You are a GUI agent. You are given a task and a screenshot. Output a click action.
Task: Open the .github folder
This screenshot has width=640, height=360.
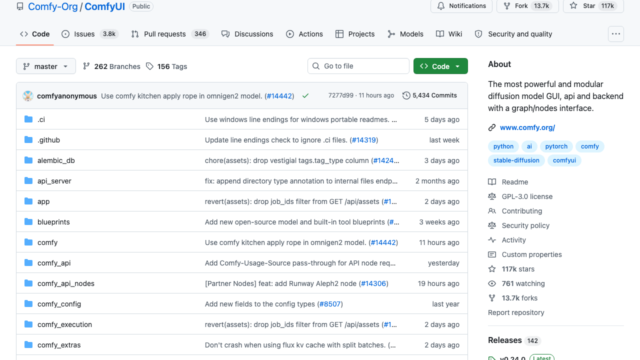pyautogui.click(x=49, y=140)
